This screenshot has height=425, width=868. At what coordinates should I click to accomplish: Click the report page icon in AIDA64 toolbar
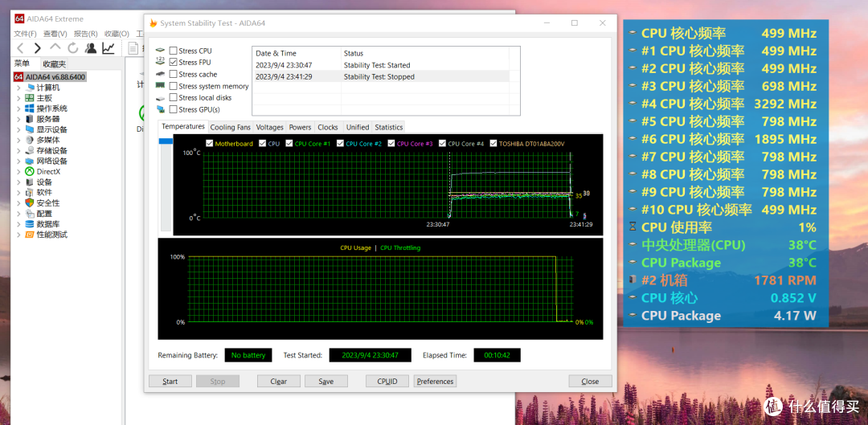pyautogui.click(x=133, y=48)
